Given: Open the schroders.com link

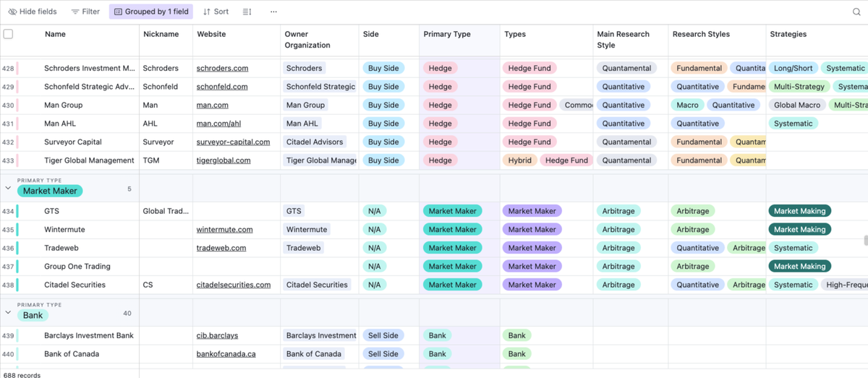Looking at the screenshot, I should click(x=222, y=68).
